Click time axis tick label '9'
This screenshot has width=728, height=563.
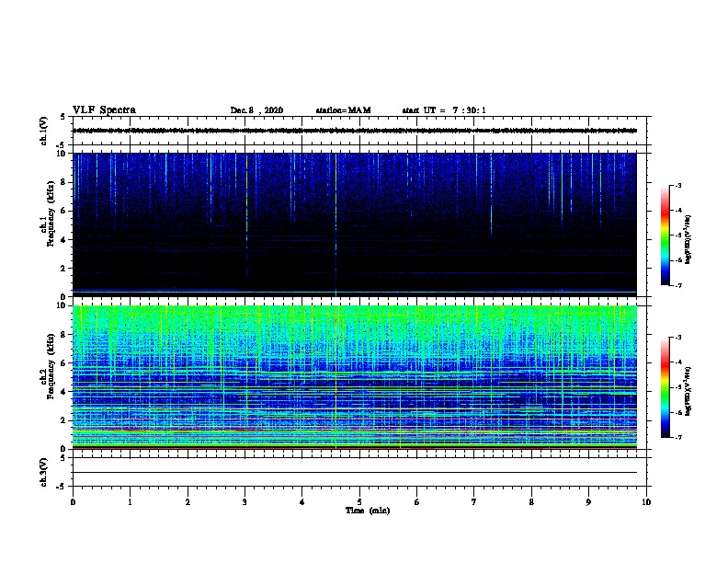click(588, 502)
